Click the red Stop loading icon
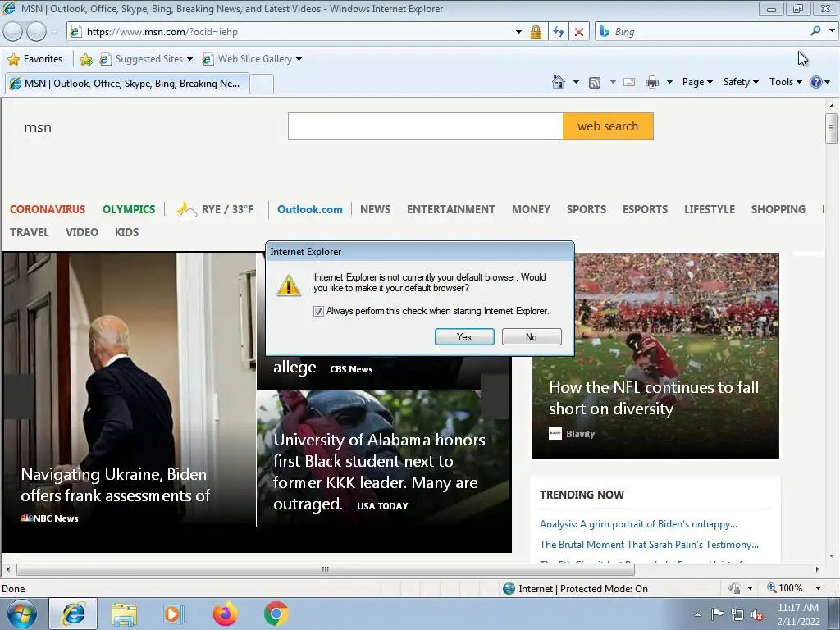840x630 pixels. click(x=579, y=32)
